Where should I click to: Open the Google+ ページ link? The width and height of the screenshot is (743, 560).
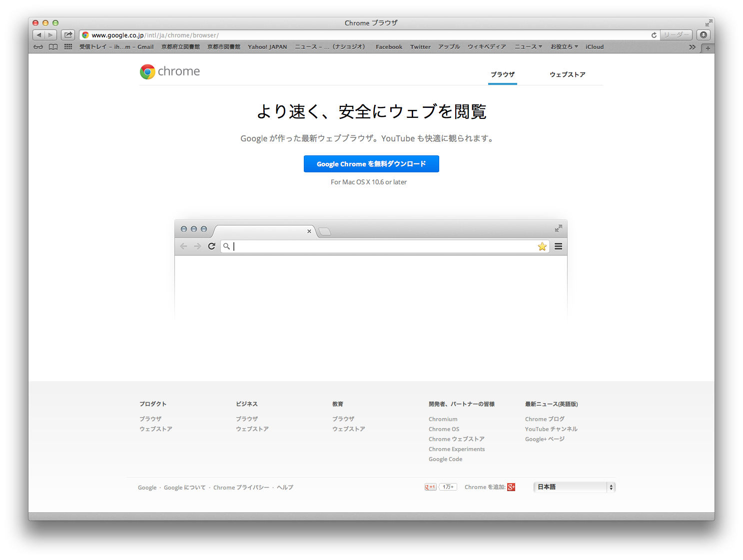545,439
